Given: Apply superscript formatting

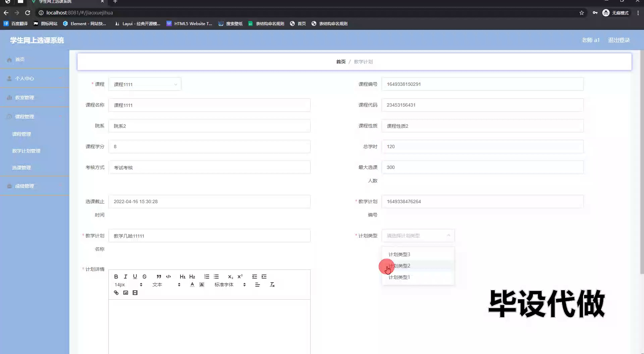Looking at the screenshot, I should tap(240, 277).
